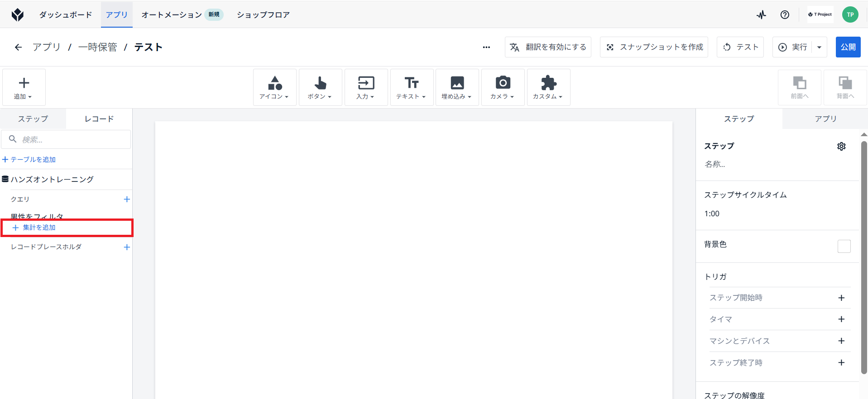
Task: Open the ボタン widget dropdown
Action: pyautogui.click(x=321, y=87)
